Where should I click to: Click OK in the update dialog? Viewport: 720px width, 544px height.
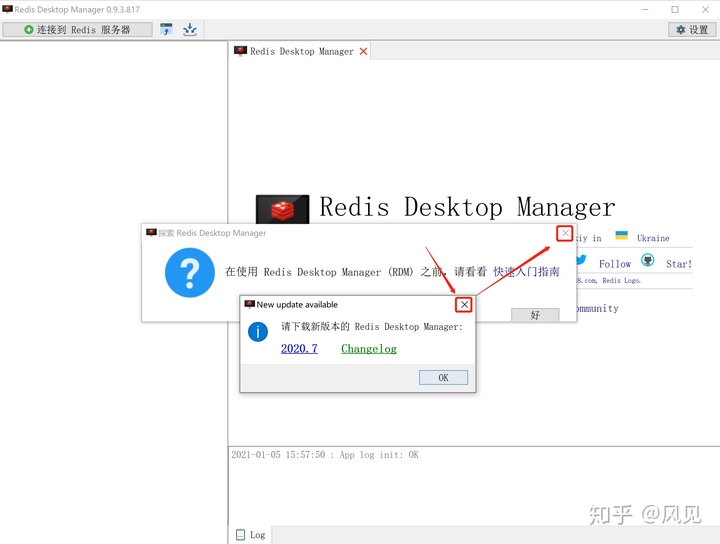tap(443, 377)
